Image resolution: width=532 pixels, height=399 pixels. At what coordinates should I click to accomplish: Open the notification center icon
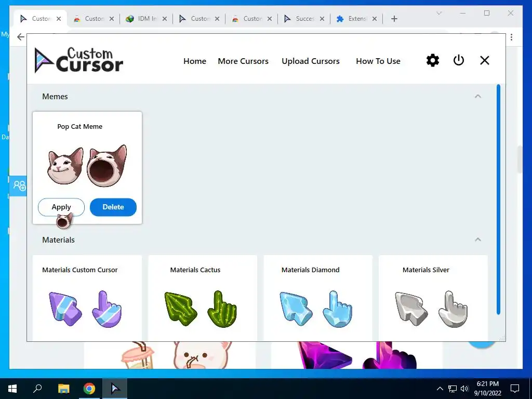[515, 389]
